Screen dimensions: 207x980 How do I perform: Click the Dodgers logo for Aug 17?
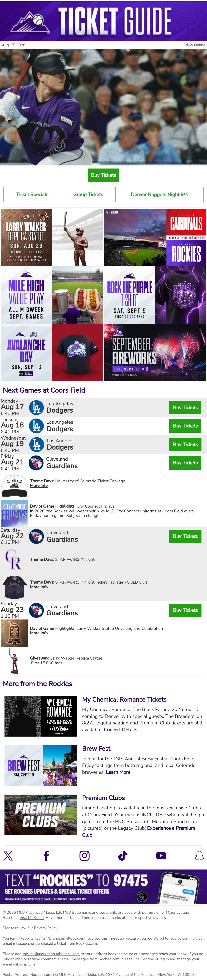click(36, 407)
